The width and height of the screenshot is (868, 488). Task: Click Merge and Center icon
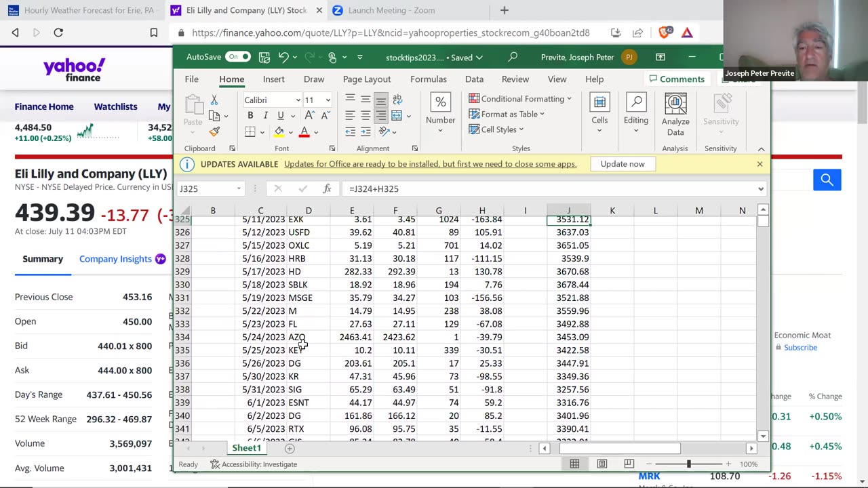pos(397,116)
